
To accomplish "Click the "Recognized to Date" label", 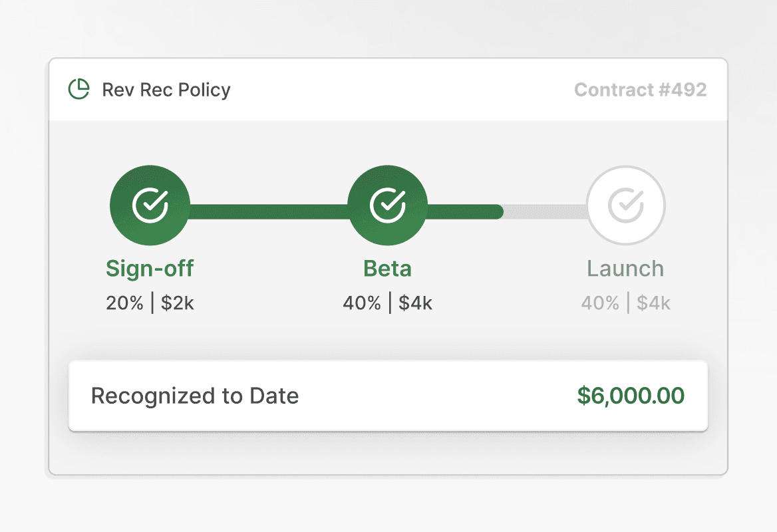I will 195,396.
